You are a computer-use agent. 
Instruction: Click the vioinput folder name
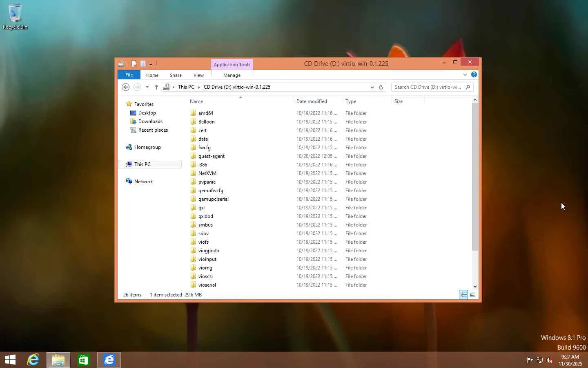[x=207, y=259]
